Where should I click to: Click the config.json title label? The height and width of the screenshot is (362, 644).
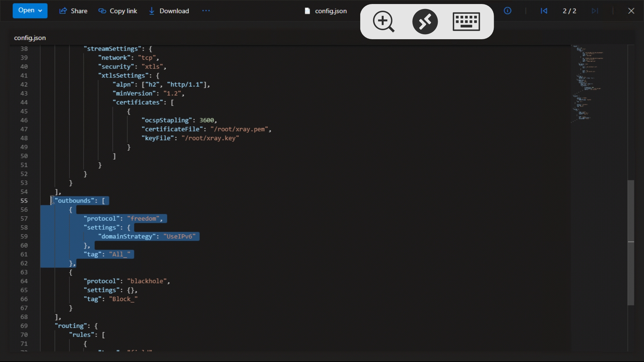[x=30, y=38]
